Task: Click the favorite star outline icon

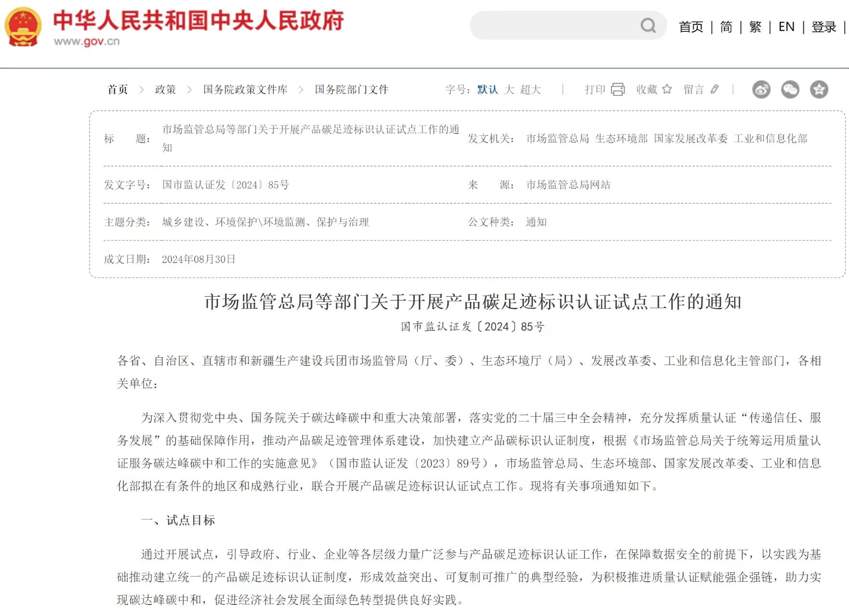Action: click(667, 90)
